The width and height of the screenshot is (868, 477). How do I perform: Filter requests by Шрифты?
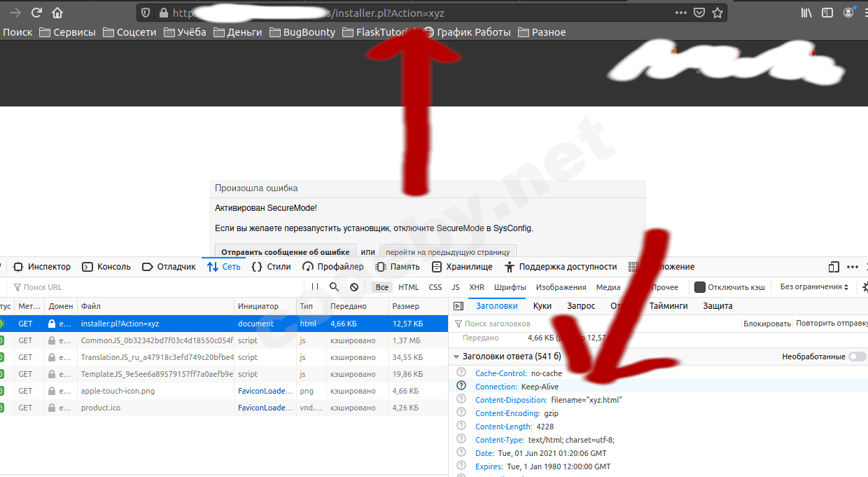click(510, 287)
